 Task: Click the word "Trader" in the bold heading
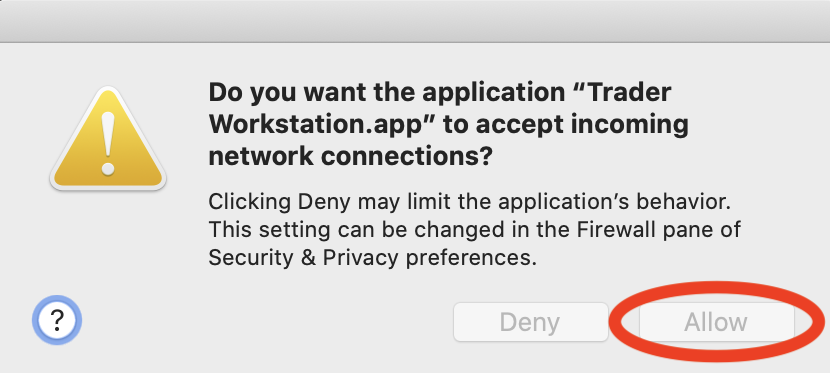(630, 93)
